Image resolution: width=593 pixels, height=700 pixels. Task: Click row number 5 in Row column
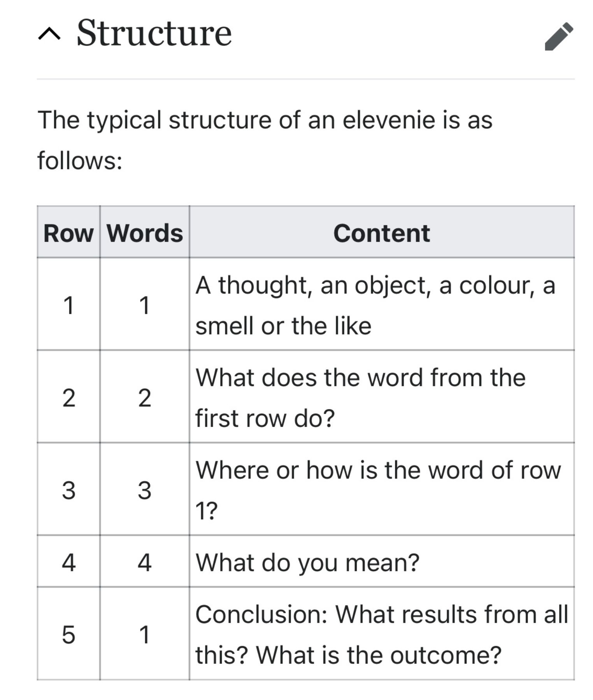(x=68, y=635)
